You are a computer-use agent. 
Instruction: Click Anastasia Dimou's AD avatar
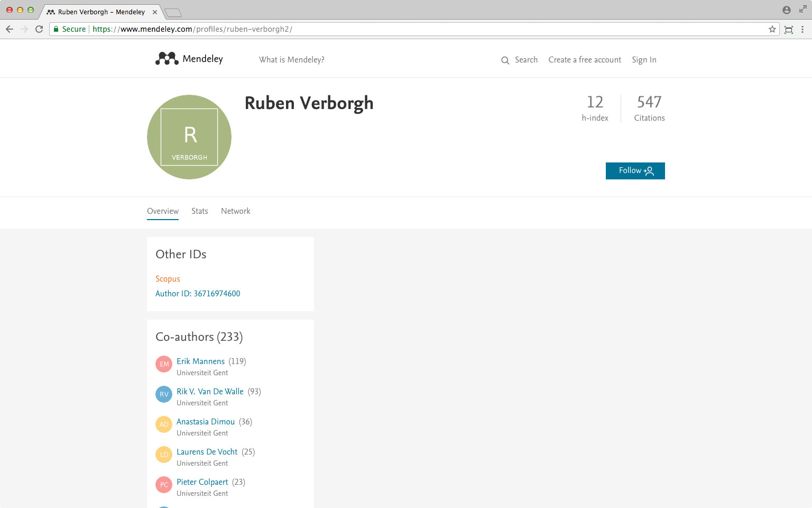pyautogui.click(x=164, y=424)
